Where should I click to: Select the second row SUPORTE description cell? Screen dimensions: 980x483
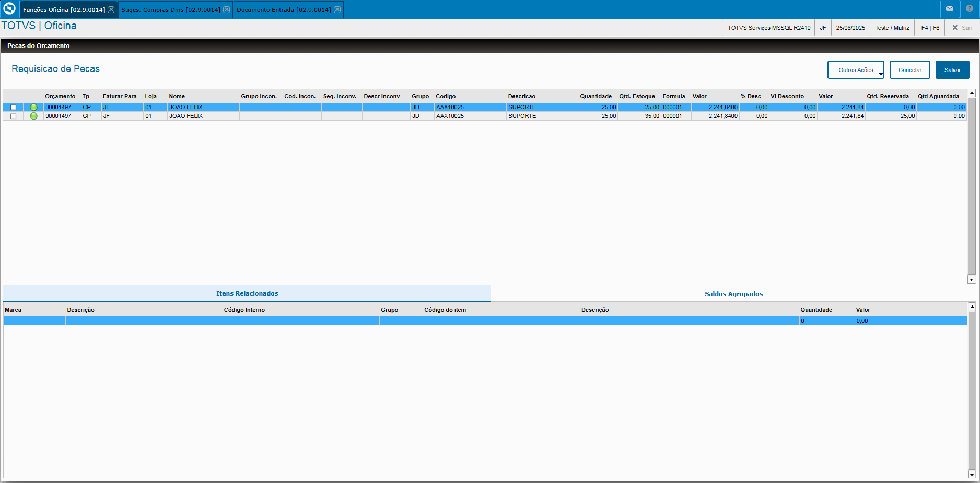[x=543, y=116]
